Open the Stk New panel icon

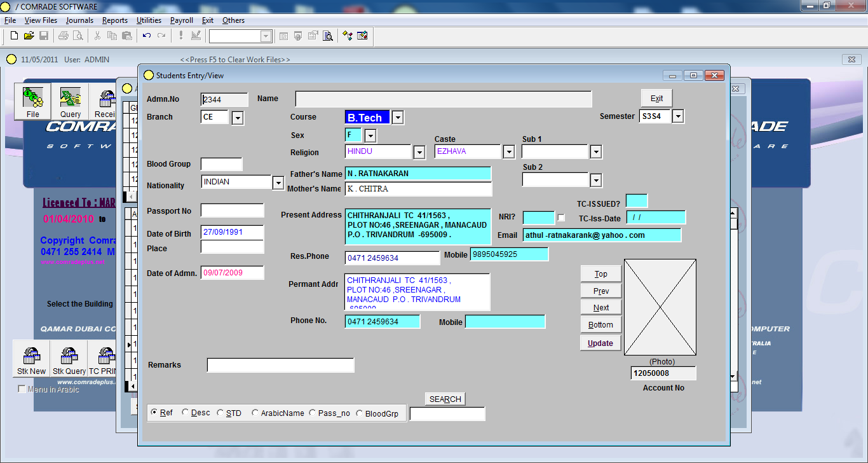pos(30,358)
